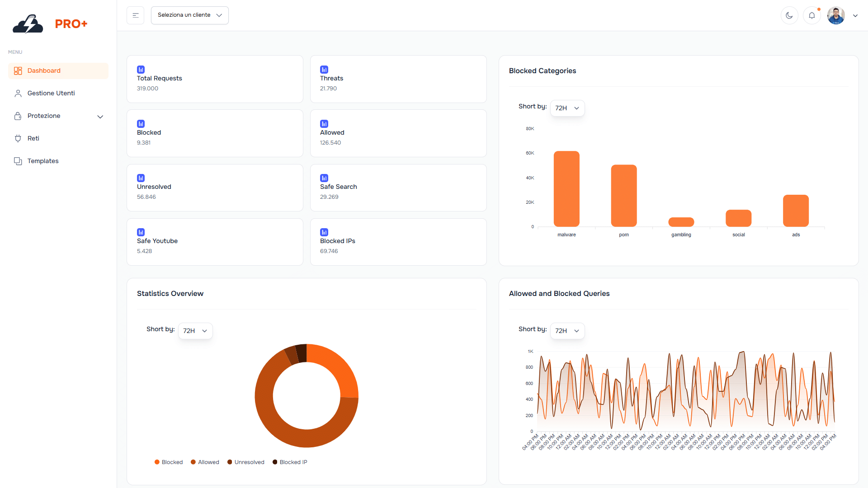The height and width of the screenshot is (488, 868).
Task: Toggle dark mode with the moon icon
Action: (x=789, y=15)
